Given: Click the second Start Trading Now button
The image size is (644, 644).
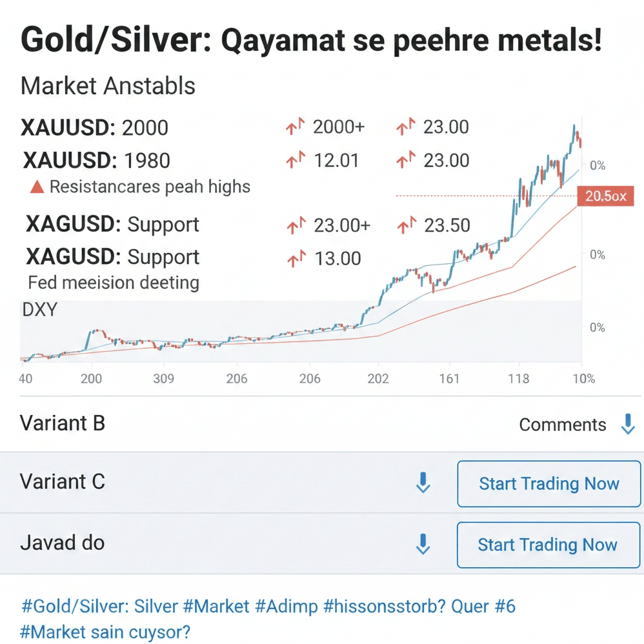Looking at the screenshot, I should pos(548,545).
